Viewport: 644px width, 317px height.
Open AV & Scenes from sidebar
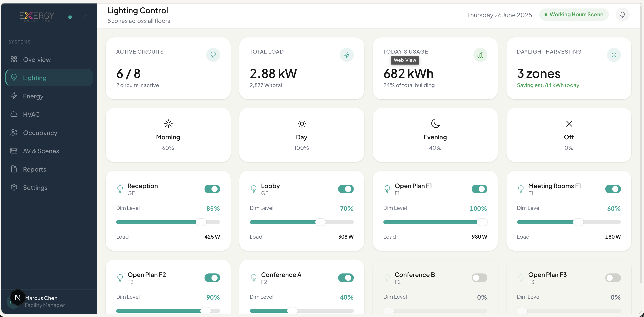click(x=49, y=151)
